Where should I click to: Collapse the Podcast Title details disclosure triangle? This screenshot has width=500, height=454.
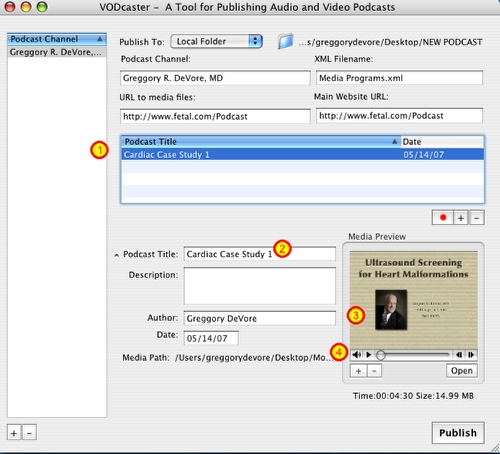(x=116, y=255)
